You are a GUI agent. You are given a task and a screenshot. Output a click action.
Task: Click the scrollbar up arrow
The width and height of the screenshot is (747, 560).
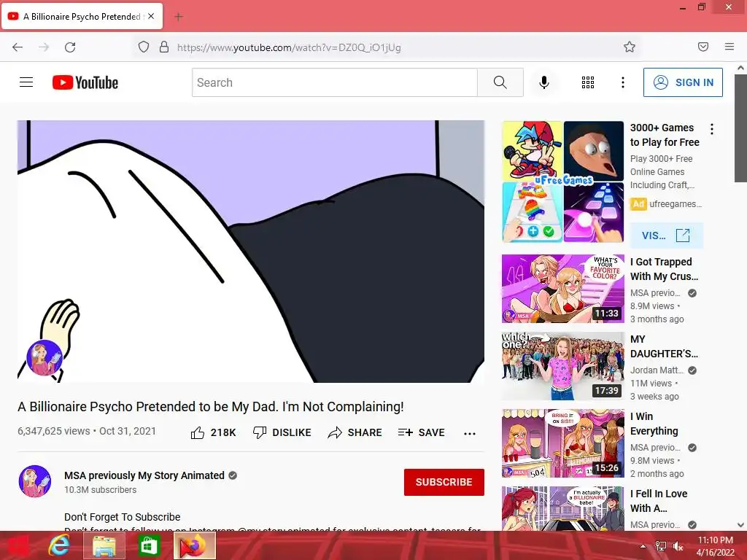(x=740, y=68)
